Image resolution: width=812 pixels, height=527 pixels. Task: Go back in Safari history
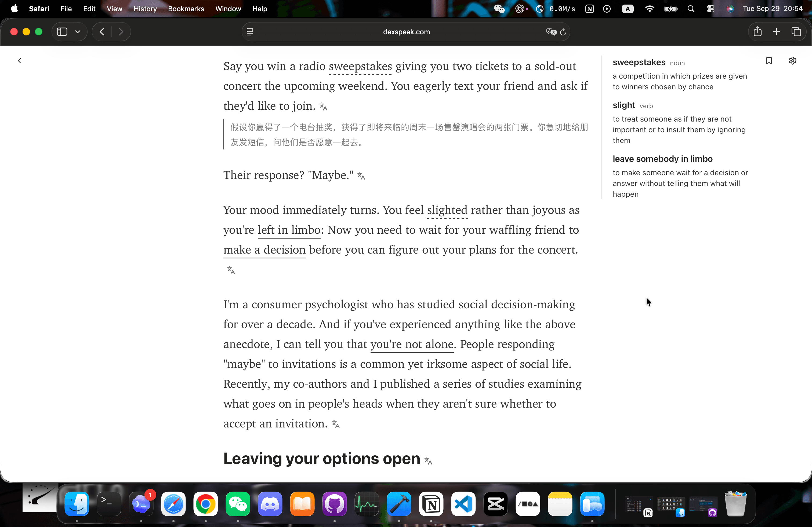point(102,32)
